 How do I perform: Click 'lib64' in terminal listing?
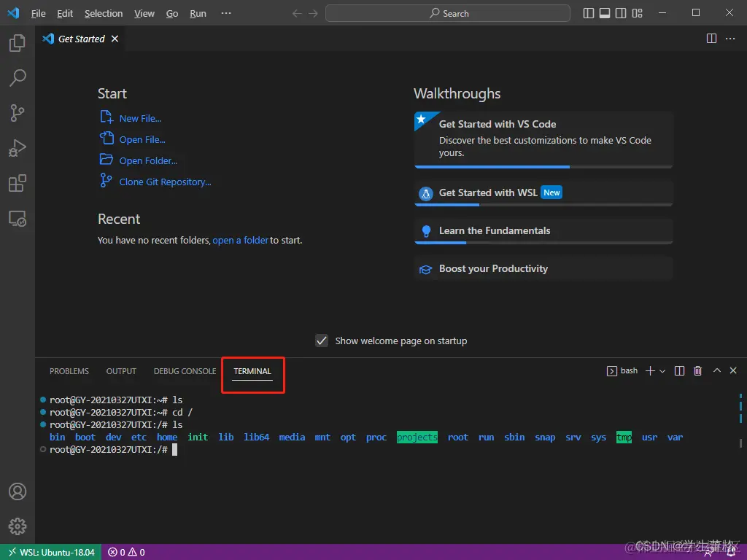(x=256, y=437)
